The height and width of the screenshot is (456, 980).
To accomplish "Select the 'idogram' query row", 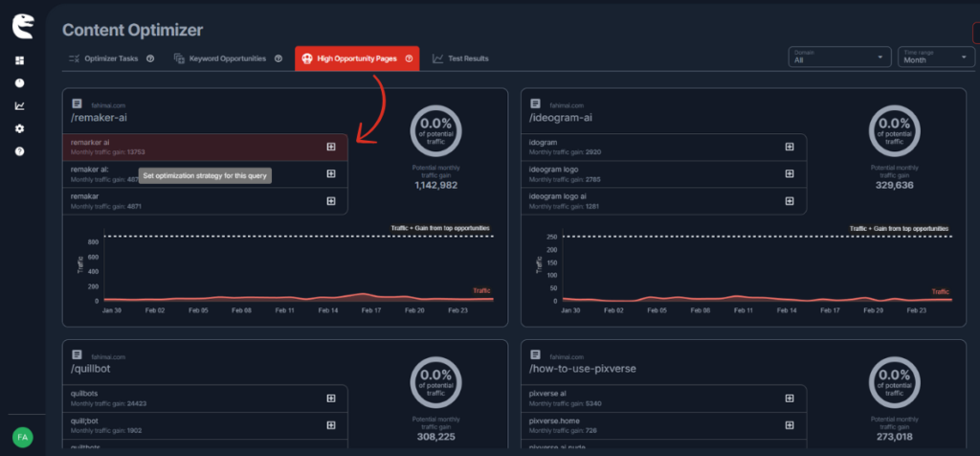I will pyautogui.click(x=664, y=147).
